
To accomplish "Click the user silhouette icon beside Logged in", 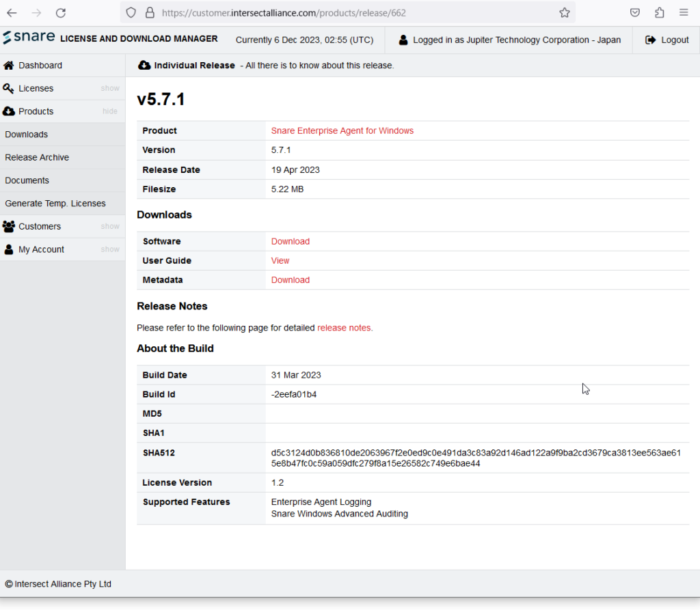I will tap(403, 40).
